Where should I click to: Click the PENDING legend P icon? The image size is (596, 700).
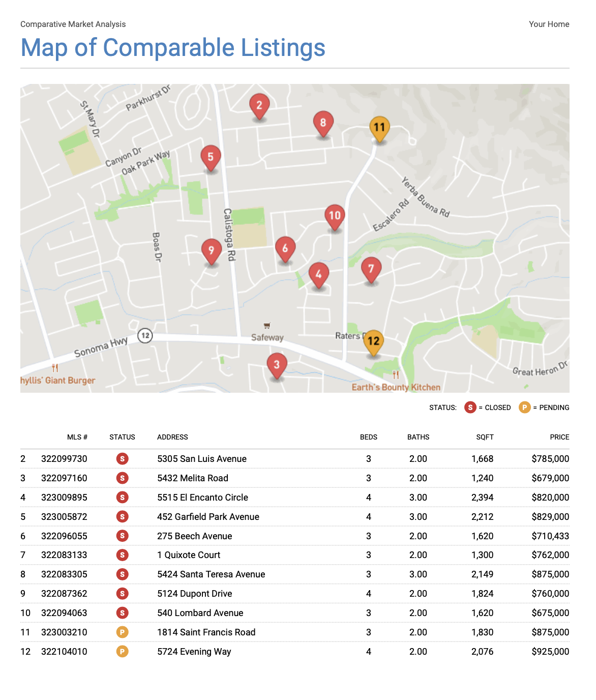524,407
